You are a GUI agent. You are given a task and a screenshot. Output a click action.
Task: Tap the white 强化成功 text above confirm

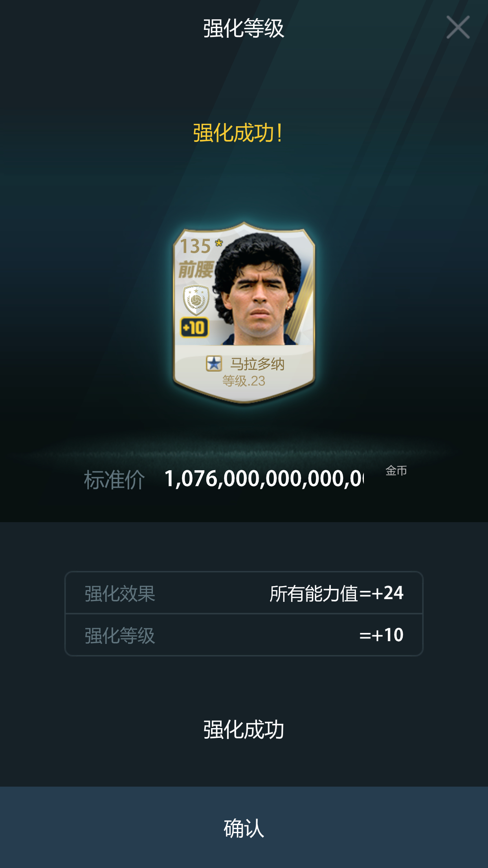coord(244,730)
